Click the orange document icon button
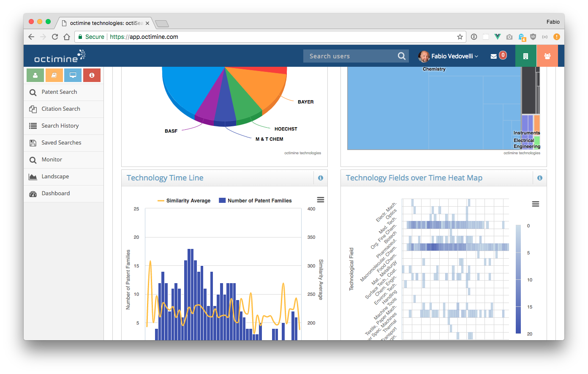The width and height of the screenshot is (588, 374). click(x=54, y=75)
